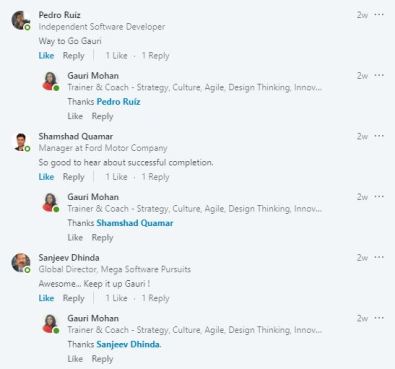Screen dimensions: 395x369
Task: Select the "Way to Go Gauri" comment text
Action: pyautogui.click(x=70, y=41)
